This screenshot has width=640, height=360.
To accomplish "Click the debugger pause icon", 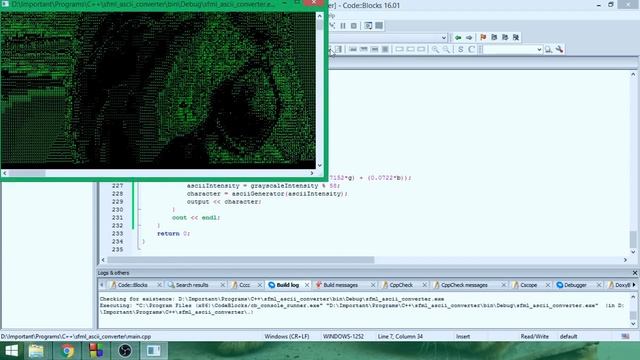I will click(x=343, y=26).
